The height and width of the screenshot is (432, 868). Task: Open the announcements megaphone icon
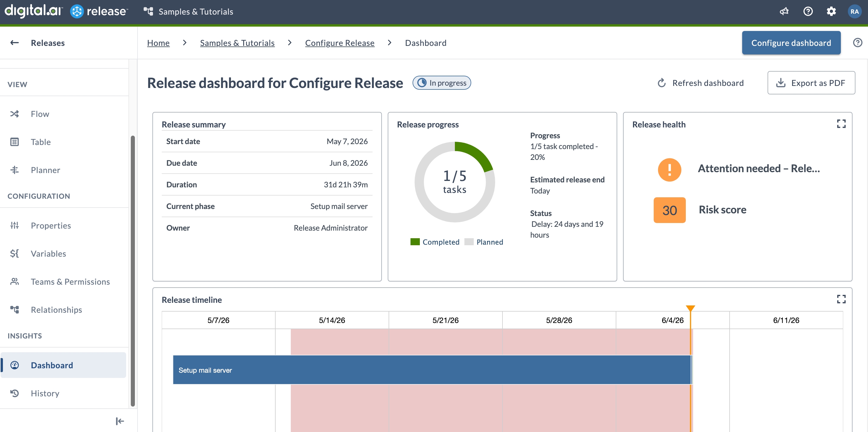click(784, 11)
